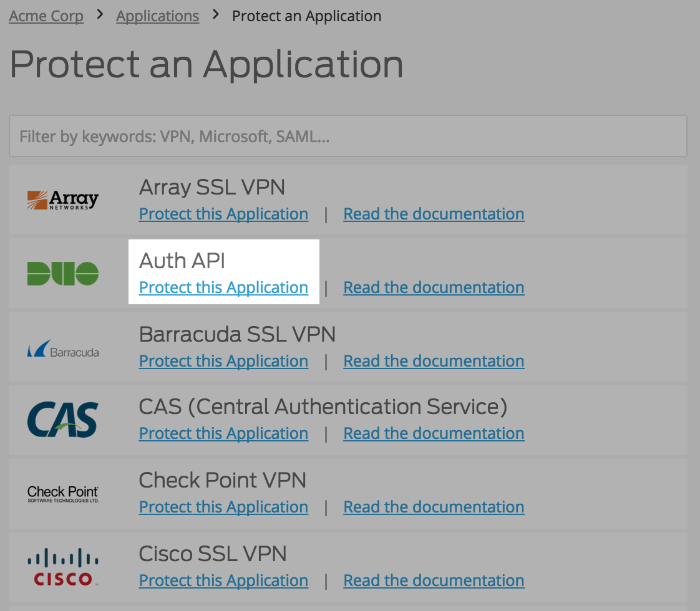This screenshot has height=611, width=700.
Task: Click the Protect an Application breadcrumb text
Action: [307, 16]
